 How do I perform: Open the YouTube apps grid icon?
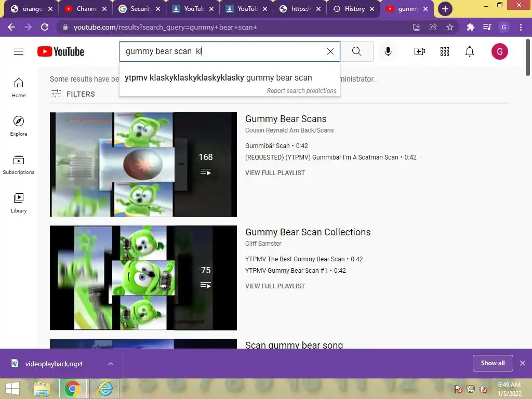click(x=445, y=51)
